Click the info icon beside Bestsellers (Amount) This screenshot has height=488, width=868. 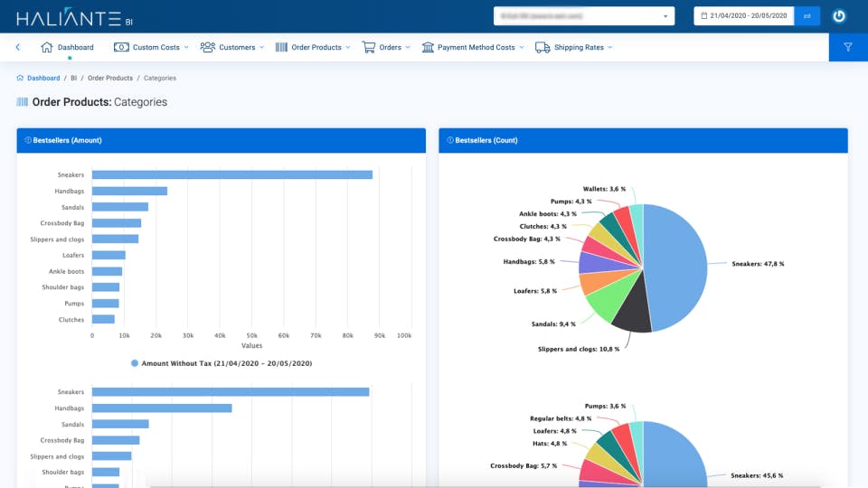pos(28,141)
